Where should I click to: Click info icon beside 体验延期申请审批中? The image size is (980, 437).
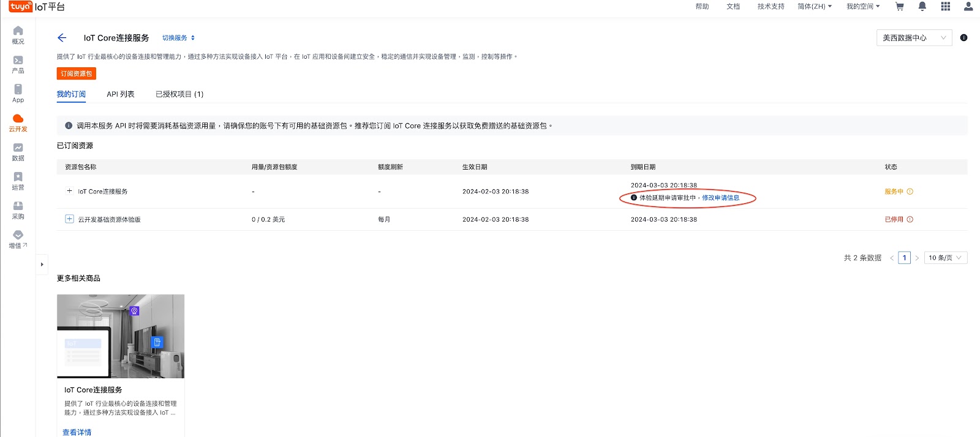634,198
